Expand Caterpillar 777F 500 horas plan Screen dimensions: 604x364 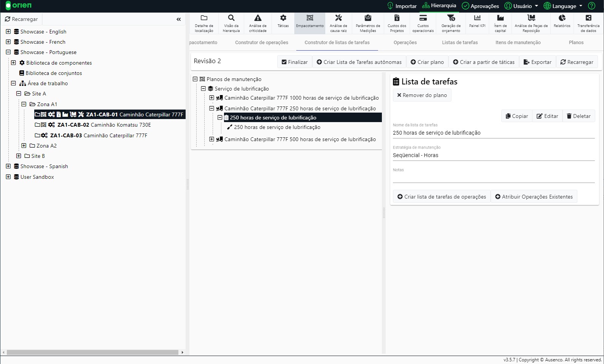(x=211, y=139)
